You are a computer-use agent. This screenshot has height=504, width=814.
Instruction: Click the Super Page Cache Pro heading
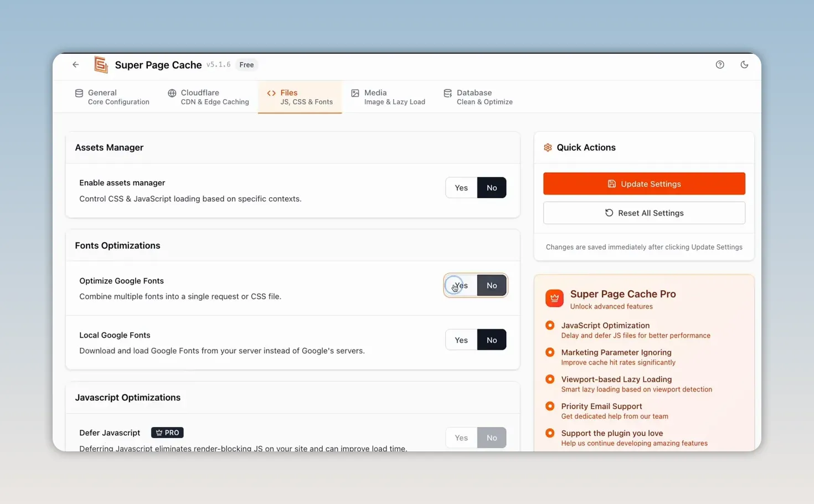point(623,294)
